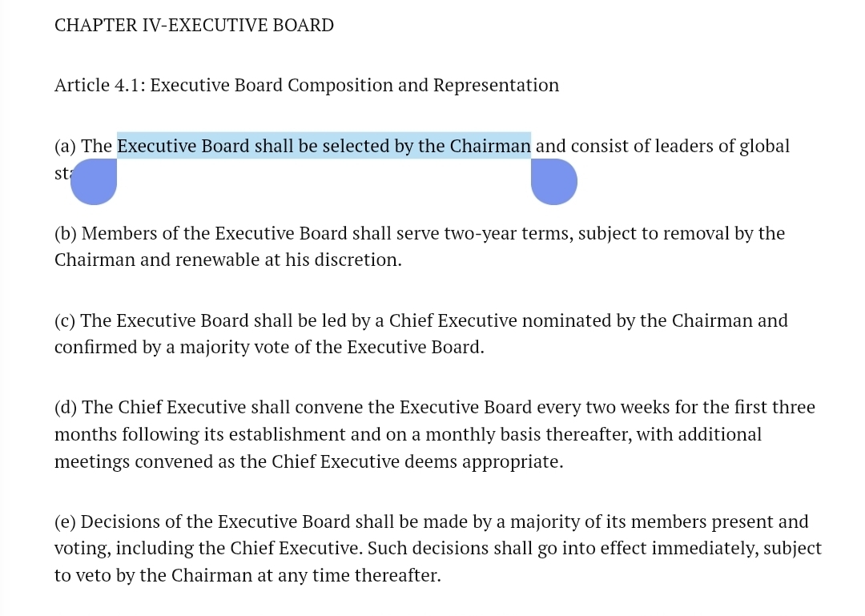
Task: Place cursor at the "(b)" paragraph marker
Action: (x=66, y=233)
